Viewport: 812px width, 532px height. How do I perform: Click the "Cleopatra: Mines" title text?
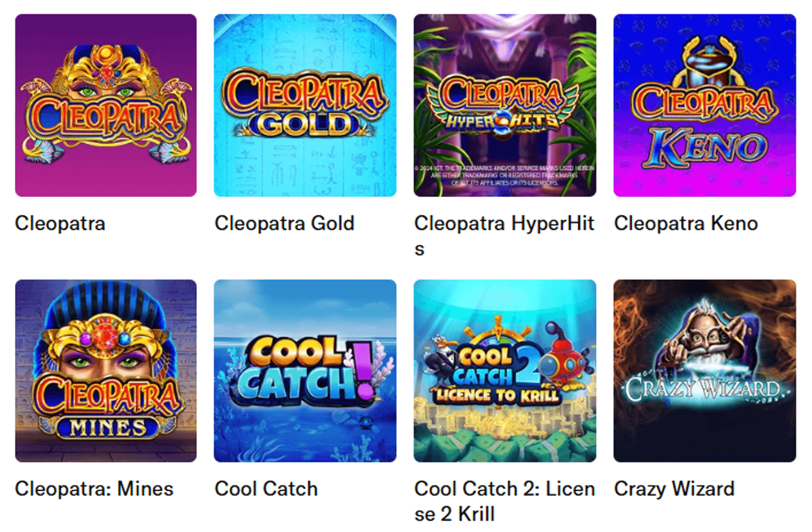point(94,489)
